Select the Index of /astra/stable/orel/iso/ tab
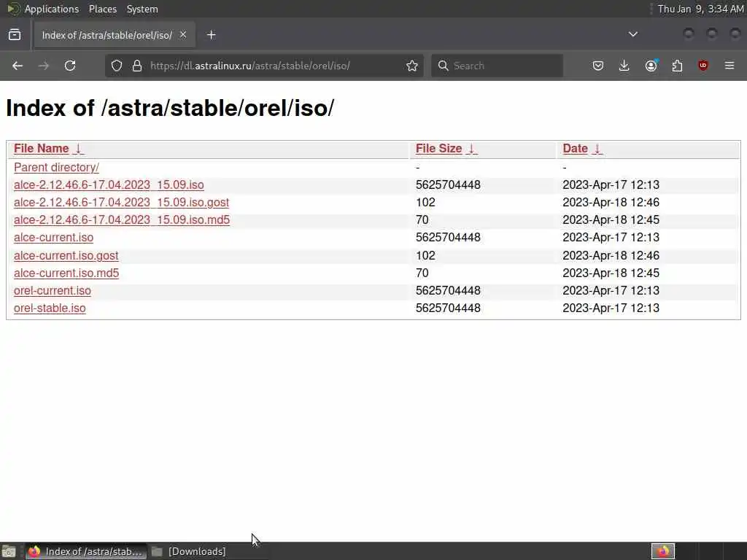The height and width of the screenshot is (560, 747). [115, 35]
